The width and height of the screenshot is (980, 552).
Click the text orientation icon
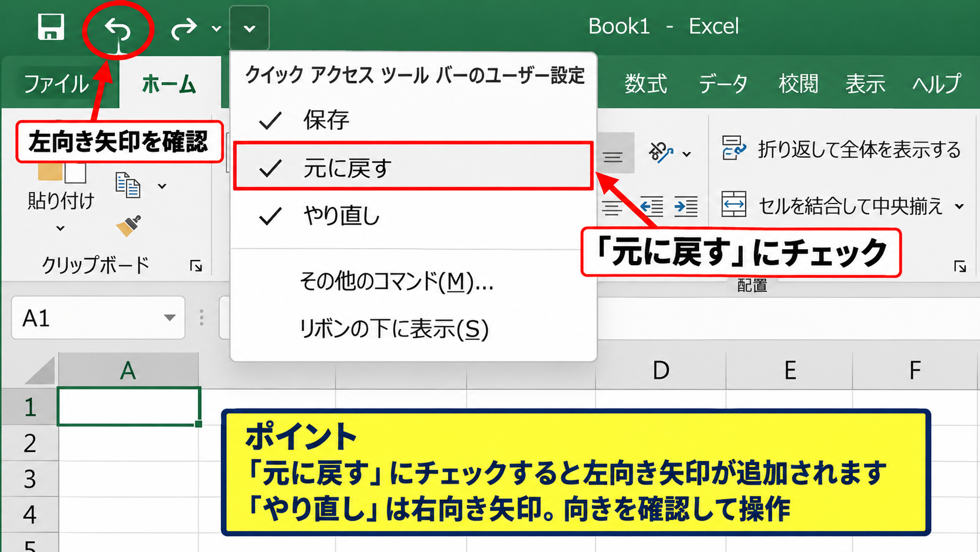click(x=661, y=153)
